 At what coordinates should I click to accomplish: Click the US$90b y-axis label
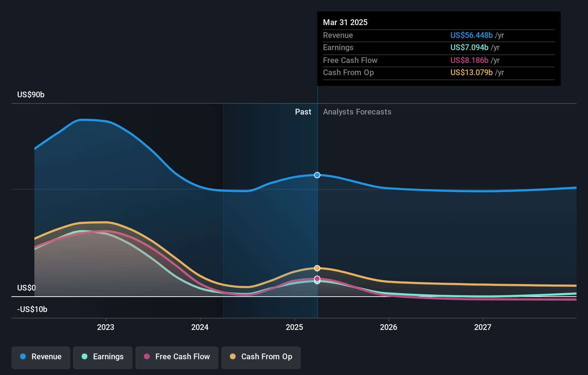click(x=31, y=94)
